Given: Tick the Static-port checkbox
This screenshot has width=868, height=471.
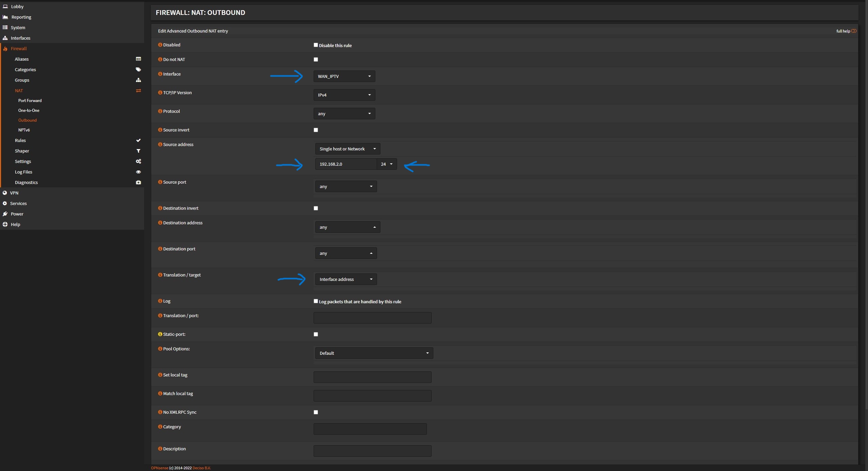Looking at the screenshot, I should point(316,334).
